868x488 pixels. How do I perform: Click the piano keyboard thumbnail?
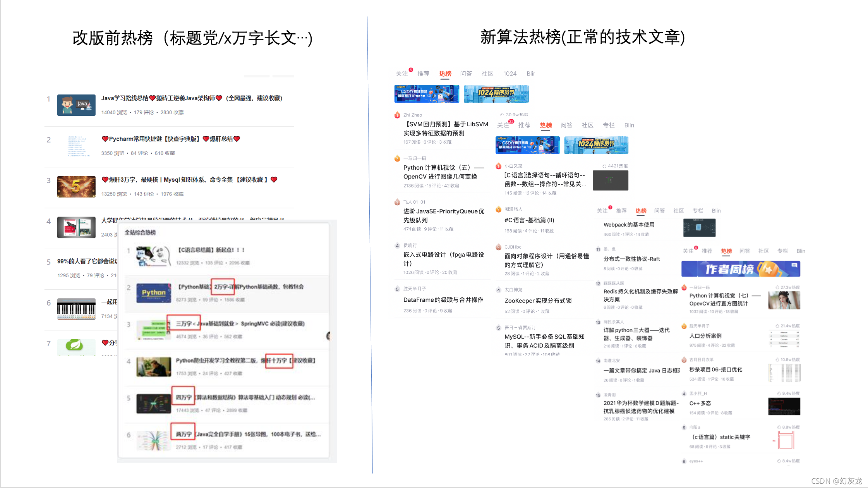pos(76,309)
